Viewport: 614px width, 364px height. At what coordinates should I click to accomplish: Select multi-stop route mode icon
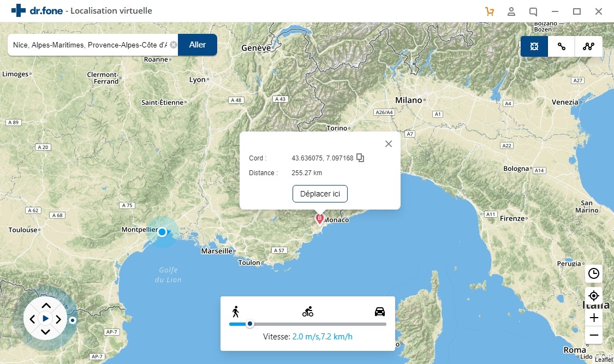[588, 46]
